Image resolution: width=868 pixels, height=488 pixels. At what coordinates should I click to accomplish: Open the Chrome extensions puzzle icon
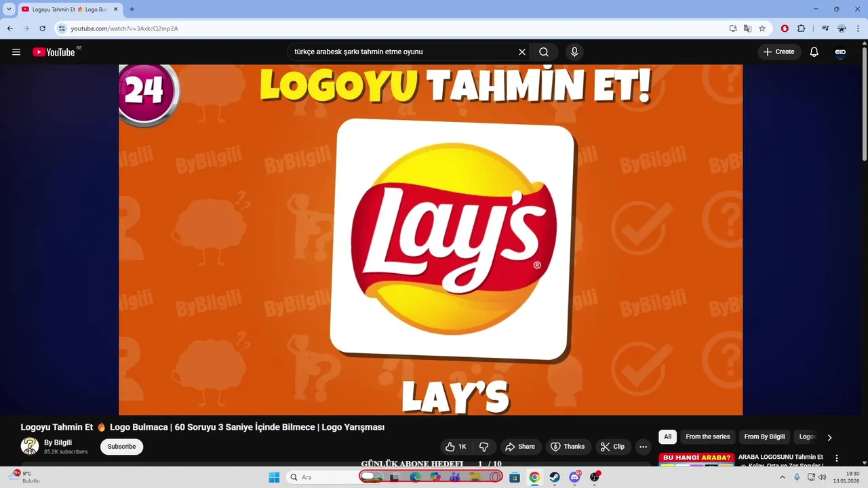pyautogui.click(x=801, y=28)
